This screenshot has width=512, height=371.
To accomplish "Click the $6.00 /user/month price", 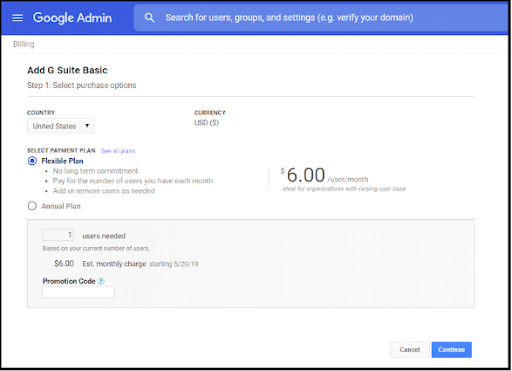I will click(x=324, y=175).
